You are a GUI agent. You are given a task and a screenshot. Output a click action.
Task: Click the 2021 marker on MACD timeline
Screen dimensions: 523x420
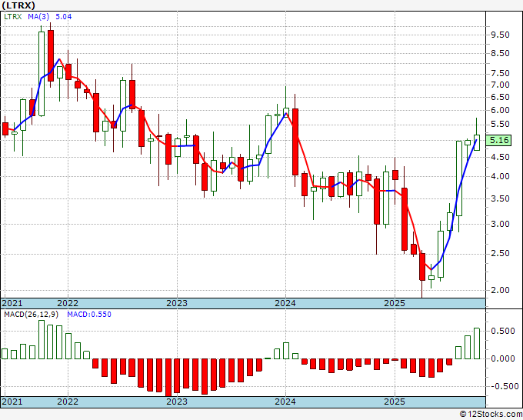[12, 402]
